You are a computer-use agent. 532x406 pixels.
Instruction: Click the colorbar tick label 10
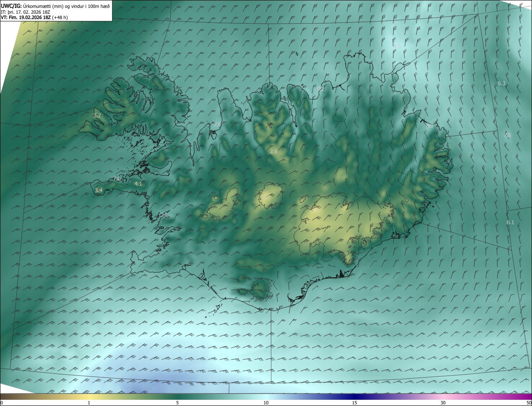(x=266, y=403)
